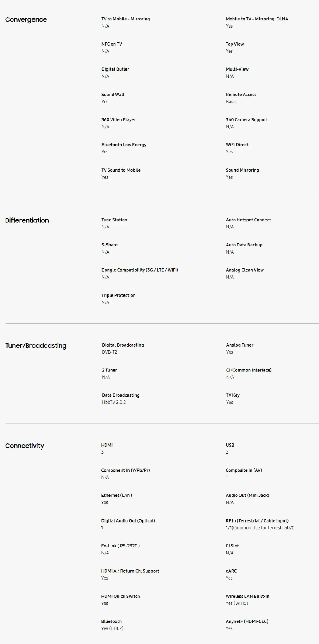The image size is (319, 644).
Task: Click the Convergence section heading
Action: [26, 20]
